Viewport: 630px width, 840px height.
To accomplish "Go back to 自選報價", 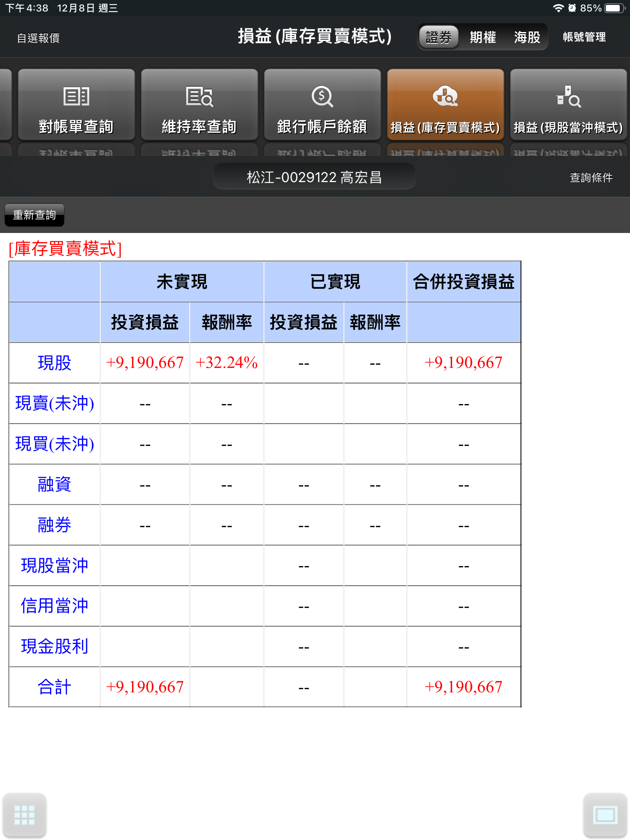I will 38,38.
